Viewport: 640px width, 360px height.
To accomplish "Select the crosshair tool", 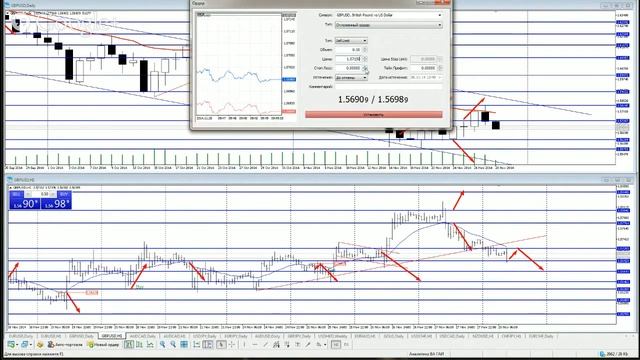I will pyautogui.click(x=231, y=345).
